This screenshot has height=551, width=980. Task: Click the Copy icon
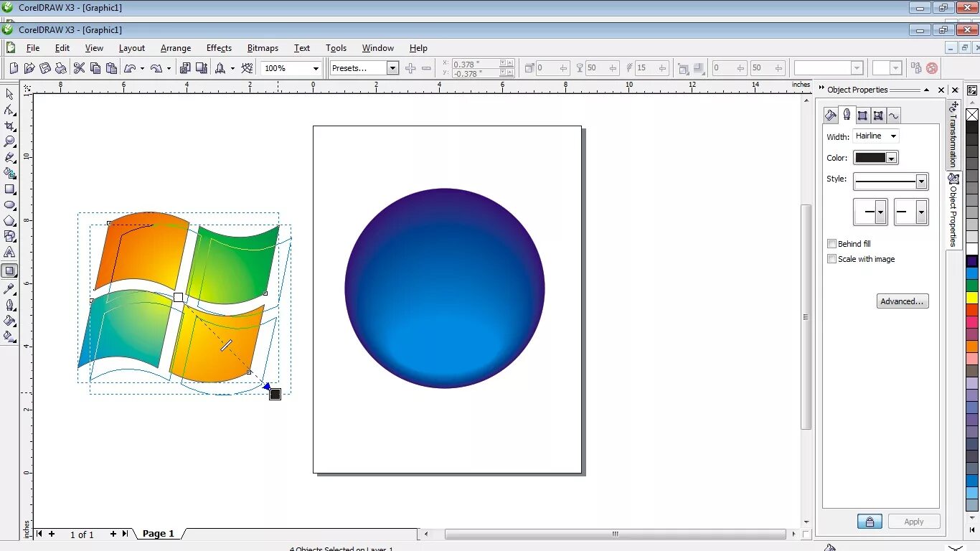tap(95, 68)
